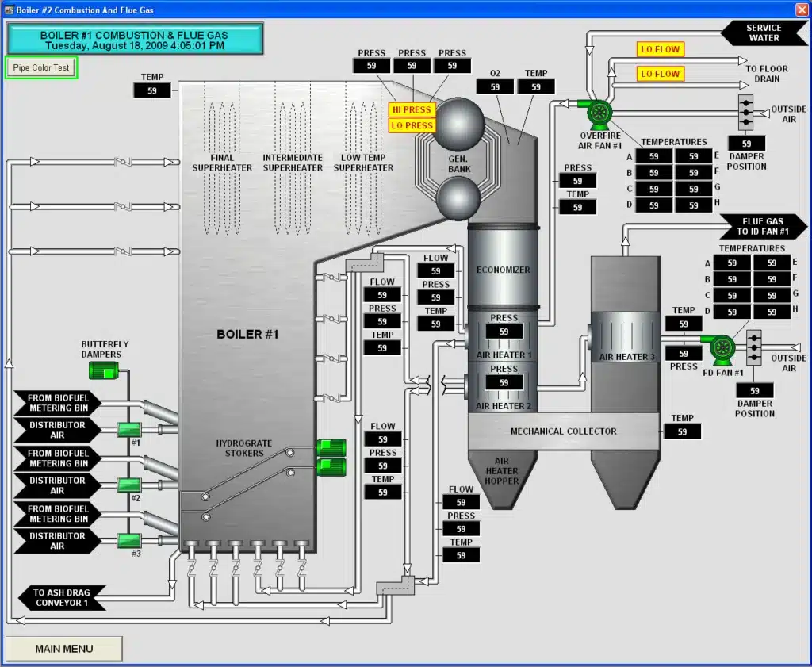Image resolution: width=812 pixels, height=667 pixels.
Task: Click overfire Damper Position value
Action: tap(746, 144)
